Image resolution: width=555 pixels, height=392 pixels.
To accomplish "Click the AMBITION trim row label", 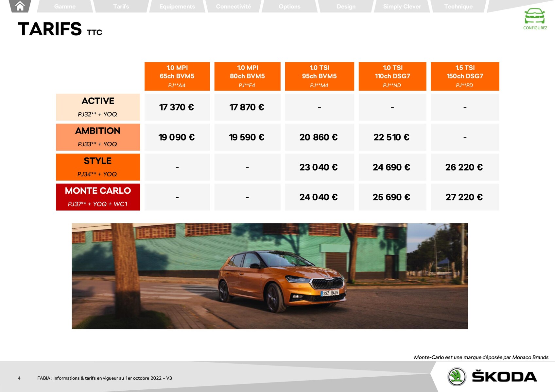I will coord(98,137).
